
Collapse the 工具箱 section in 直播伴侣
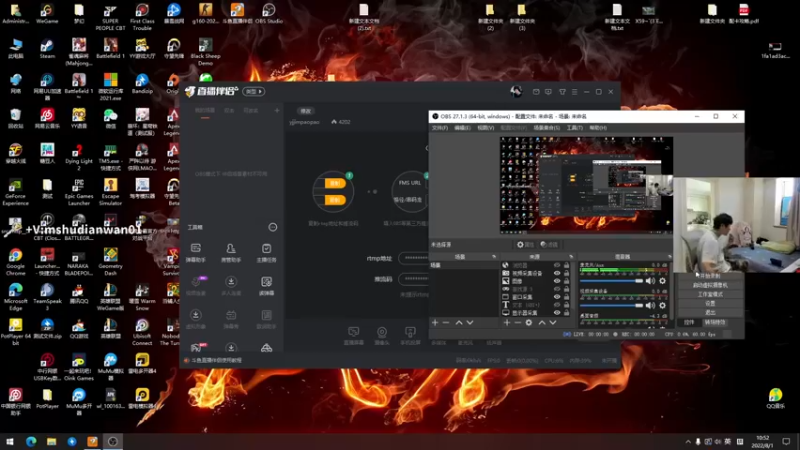point(273,227)
